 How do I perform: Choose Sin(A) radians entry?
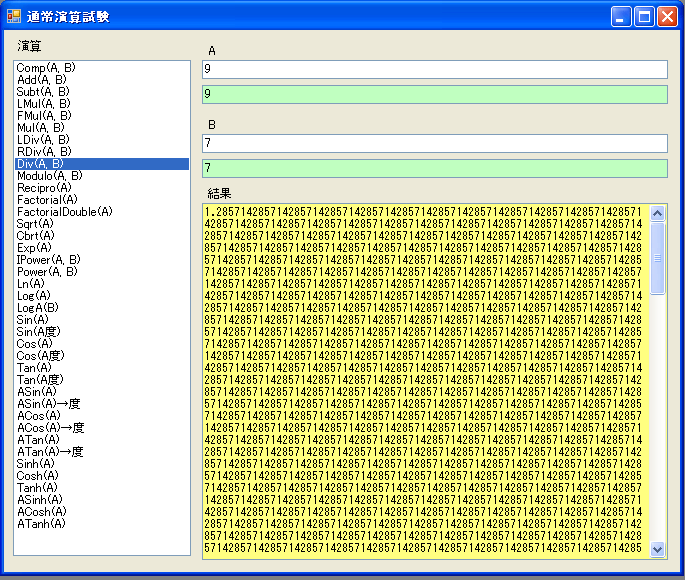coord(102,320)
